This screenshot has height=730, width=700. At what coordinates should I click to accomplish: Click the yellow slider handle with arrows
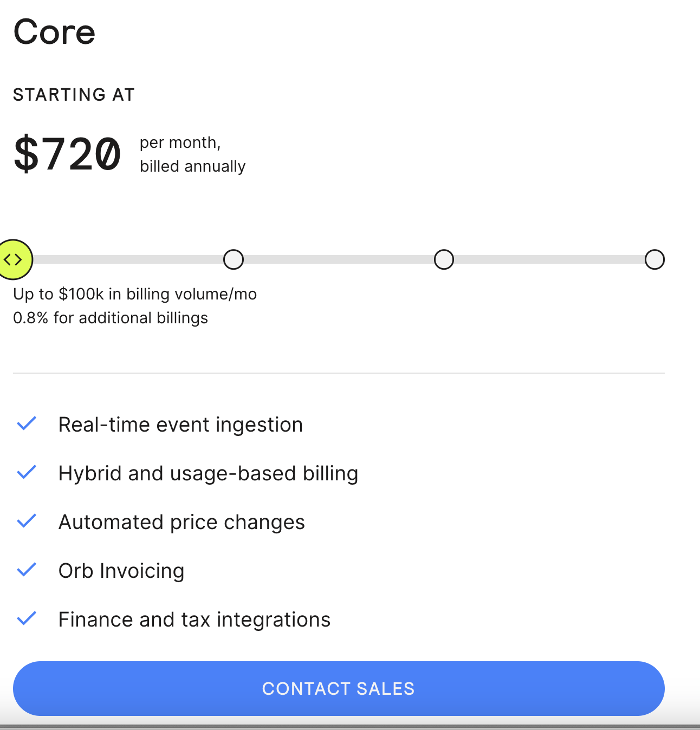coord(14,259)
